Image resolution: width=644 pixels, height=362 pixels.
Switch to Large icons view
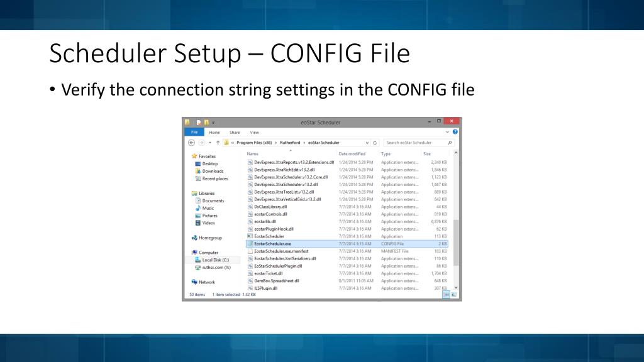pyautogui.click(x=453, y=294)
